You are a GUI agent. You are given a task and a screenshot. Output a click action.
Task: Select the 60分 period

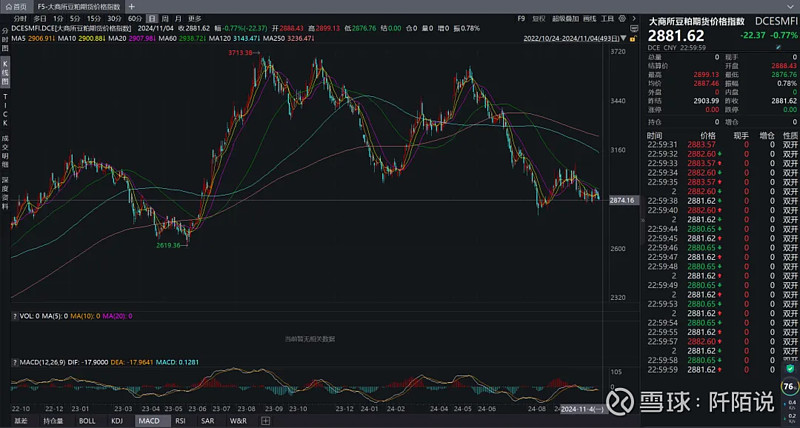click(135, 18)
